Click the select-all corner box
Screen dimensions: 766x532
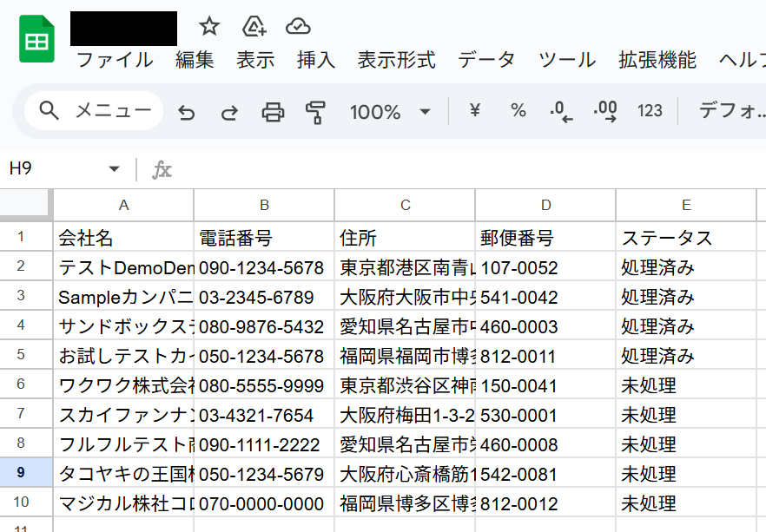click(26, 205)
